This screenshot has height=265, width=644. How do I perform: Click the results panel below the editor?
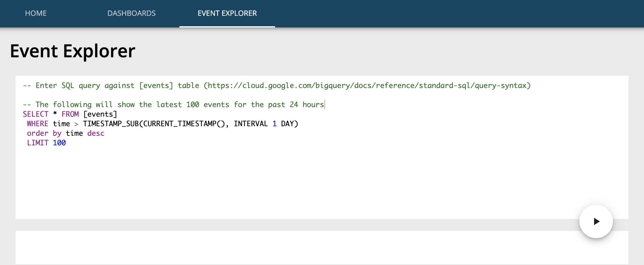tap(322, 248)
